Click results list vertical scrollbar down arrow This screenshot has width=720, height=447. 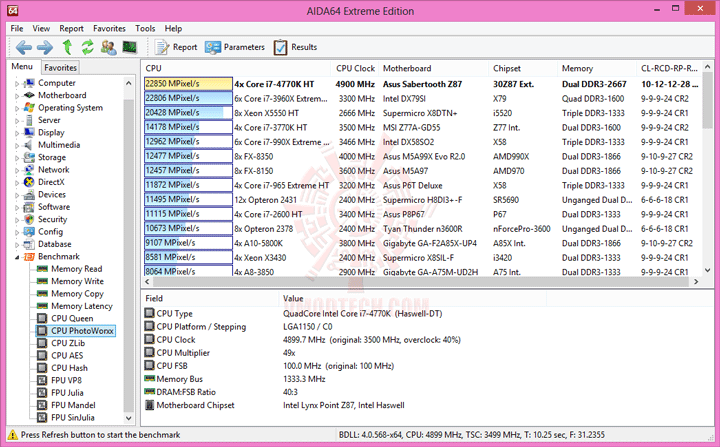[708, 271]
